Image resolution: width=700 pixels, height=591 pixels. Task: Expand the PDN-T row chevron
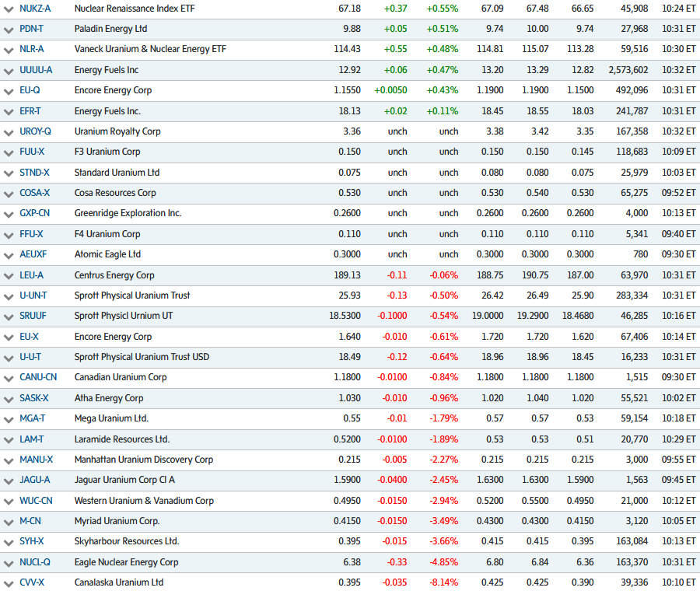pyautogui.click(x=9, y=30)
